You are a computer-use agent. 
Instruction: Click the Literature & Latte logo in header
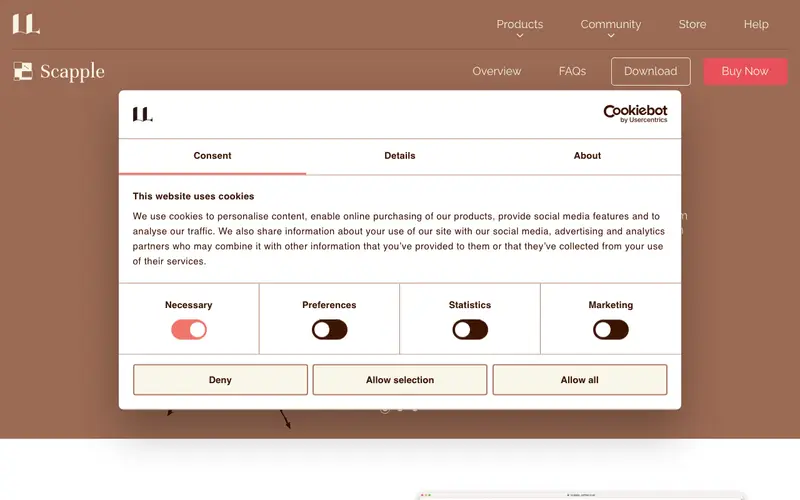(x=26, y=24)
